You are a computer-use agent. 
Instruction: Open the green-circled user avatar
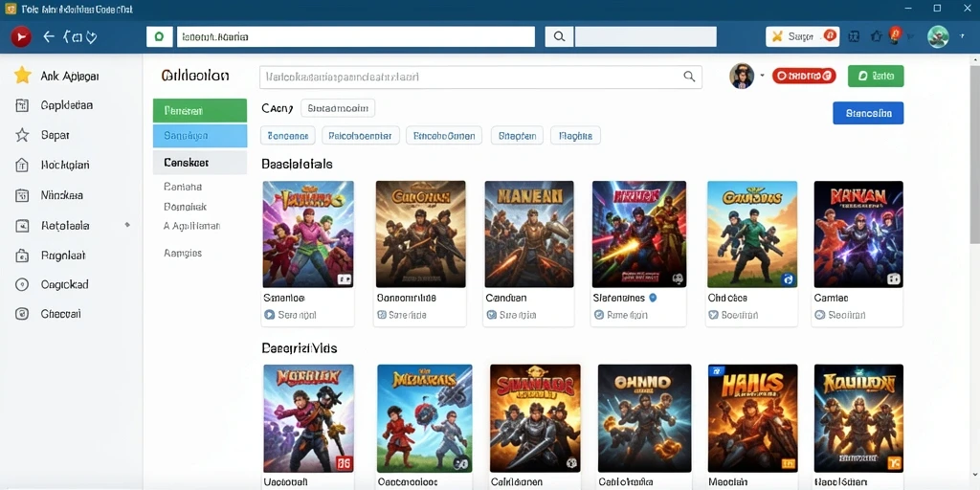[x=938, y=37]
